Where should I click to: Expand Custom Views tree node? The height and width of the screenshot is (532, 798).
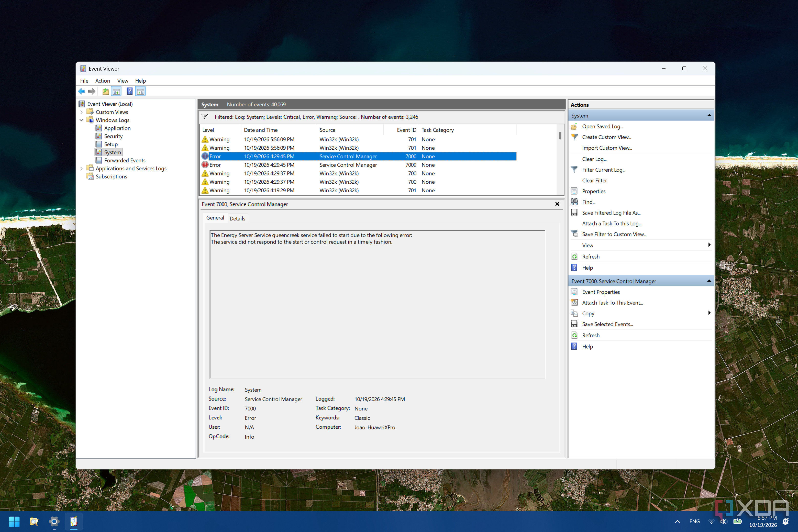tap(81, 112)
